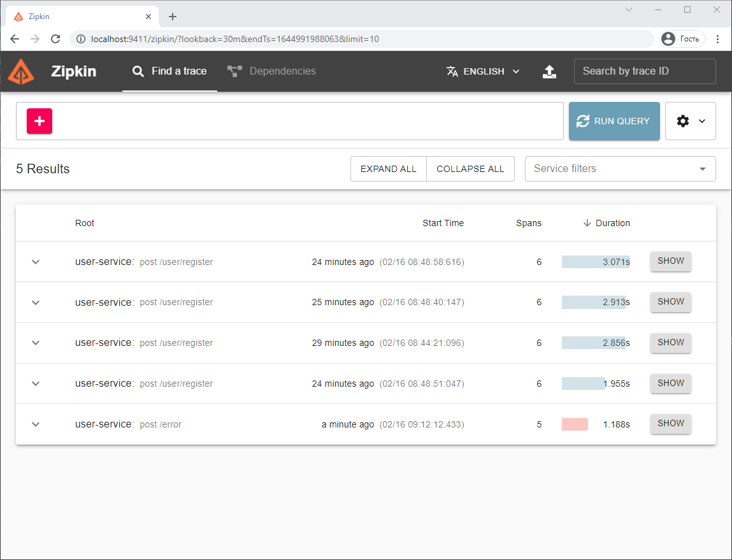Screen dimensions: 732x560
Task: Click the upload traces icon
Action: pyautogui.click(x=549, y=71)
